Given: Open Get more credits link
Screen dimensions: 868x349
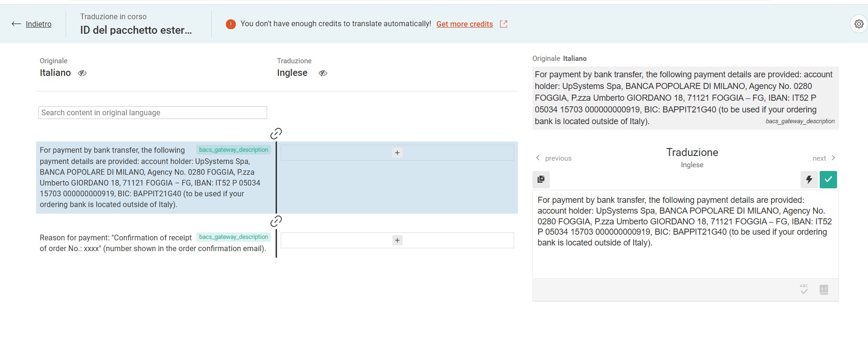Looking at the screenshot, I should [x=464, y=24].
